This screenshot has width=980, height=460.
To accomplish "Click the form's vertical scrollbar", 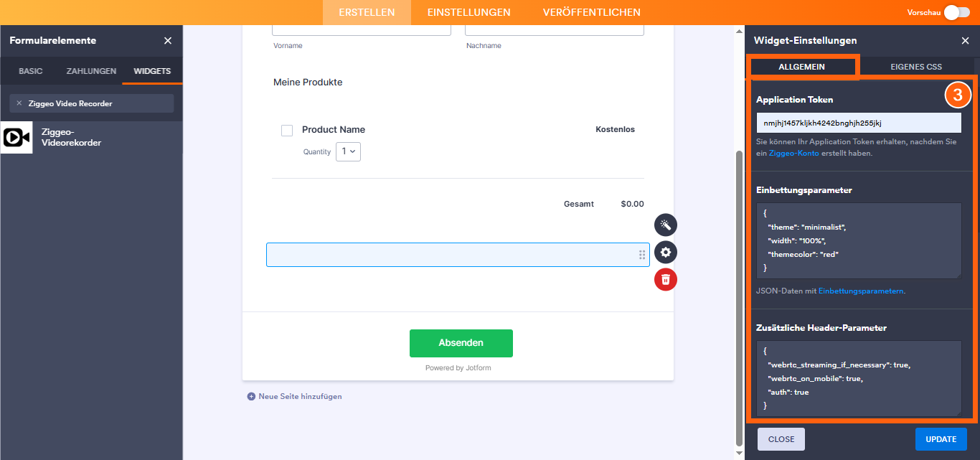I will pyautogui.click(x=740, y=287).
